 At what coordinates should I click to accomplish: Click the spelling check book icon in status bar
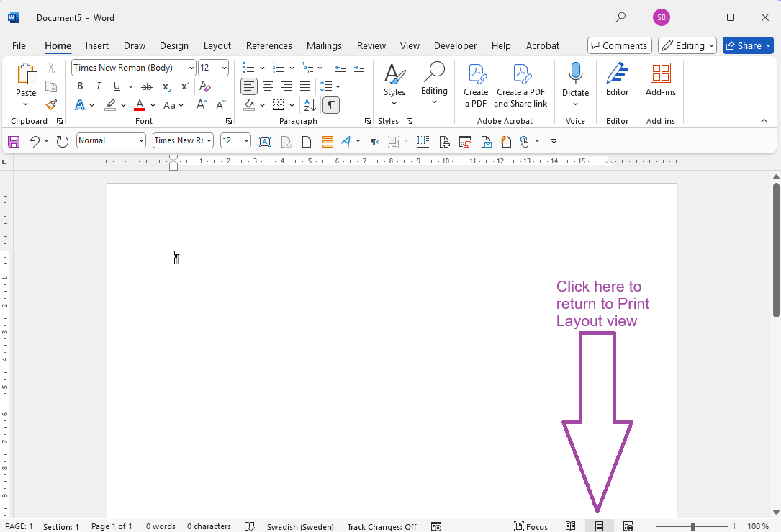[x=250, y=526]
